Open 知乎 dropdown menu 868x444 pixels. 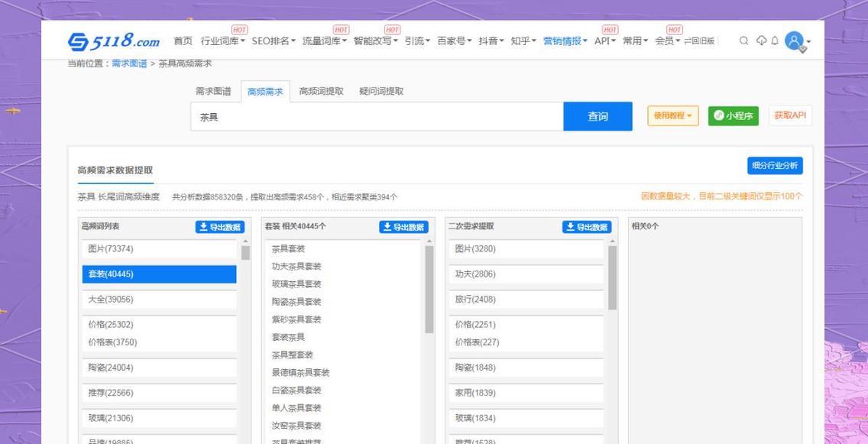523,41
